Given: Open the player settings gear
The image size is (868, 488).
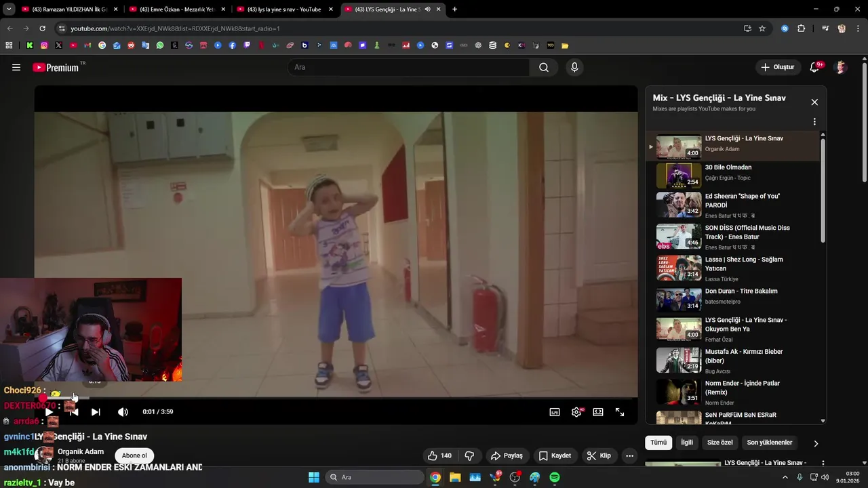Looking at the screenshot, I should [576, 412].
